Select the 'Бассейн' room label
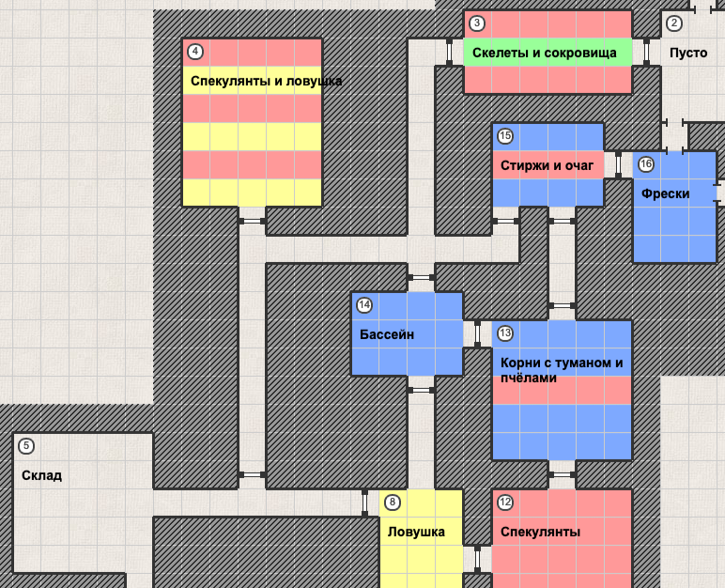The width and height of the screenshot is (725, 588). [387, 334]
